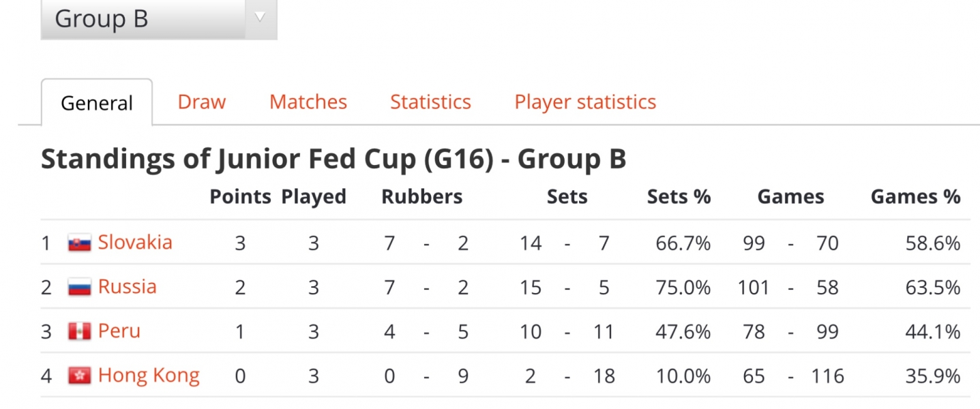The height and width of the screenshot is (409, 980).
Task: Click the Hong Kong flag icon
Action: click(79, 376)
